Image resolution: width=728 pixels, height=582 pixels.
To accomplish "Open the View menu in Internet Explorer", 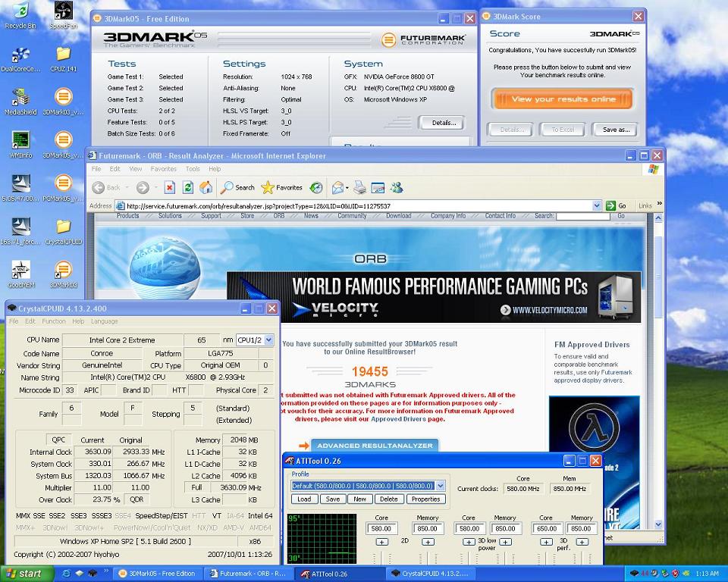I will [x=135, y=169].
